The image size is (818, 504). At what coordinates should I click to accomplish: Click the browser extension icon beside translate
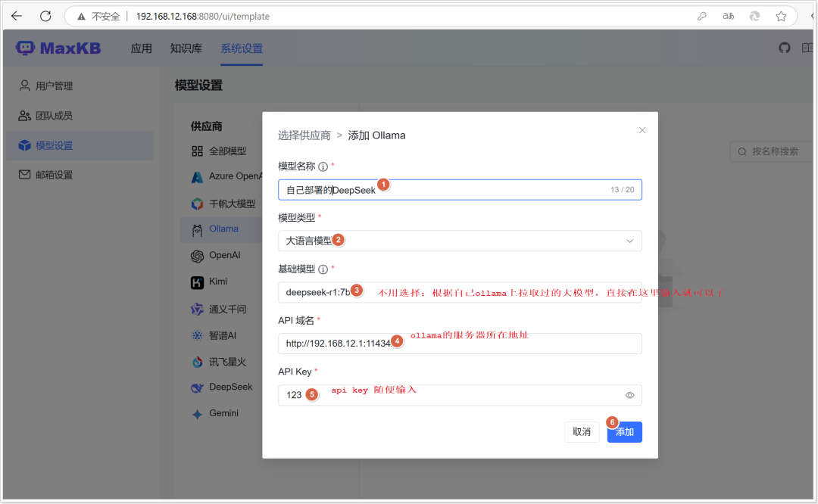click(754, 16)
